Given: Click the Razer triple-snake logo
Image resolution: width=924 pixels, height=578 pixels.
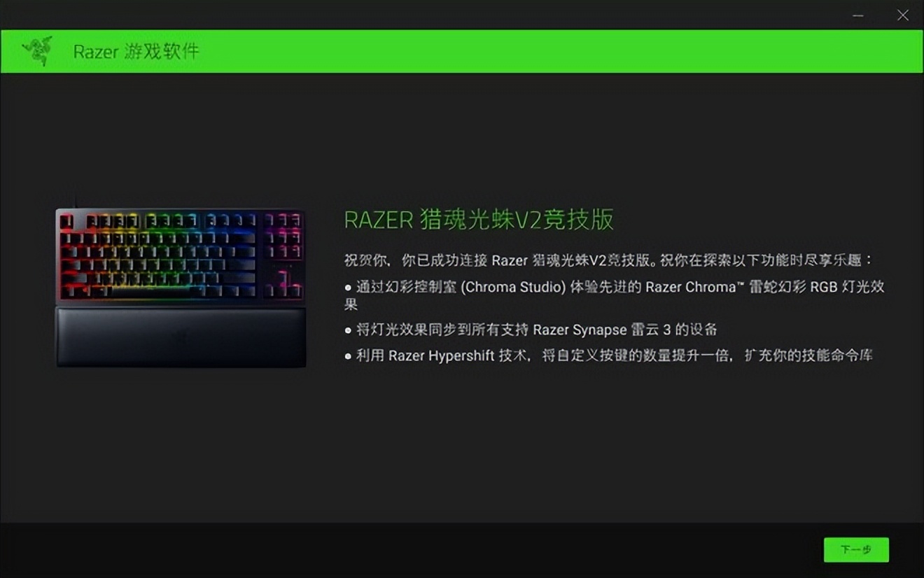Looking at the screenshot, I should point(37,51).
